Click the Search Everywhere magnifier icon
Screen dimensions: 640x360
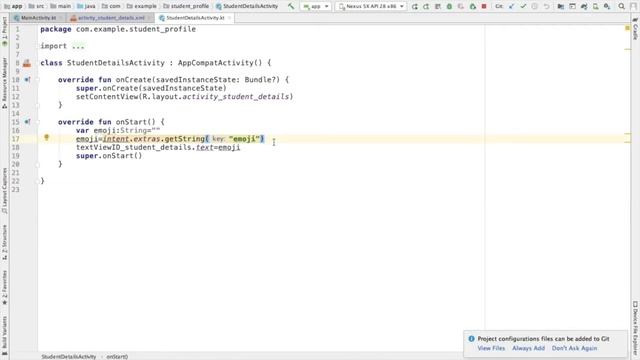pos(621,7)
